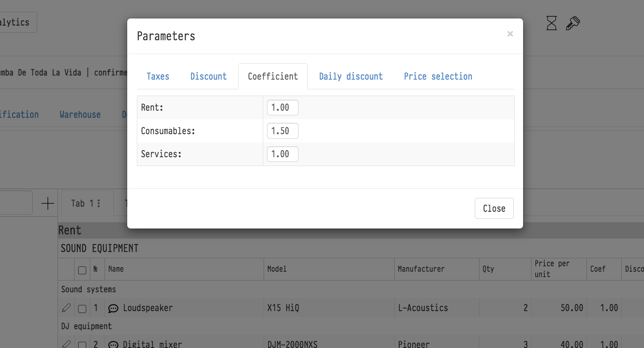Focus the Consumables coefficient field
This screenshot has height=348, width=644.
[x=283, y=131]
